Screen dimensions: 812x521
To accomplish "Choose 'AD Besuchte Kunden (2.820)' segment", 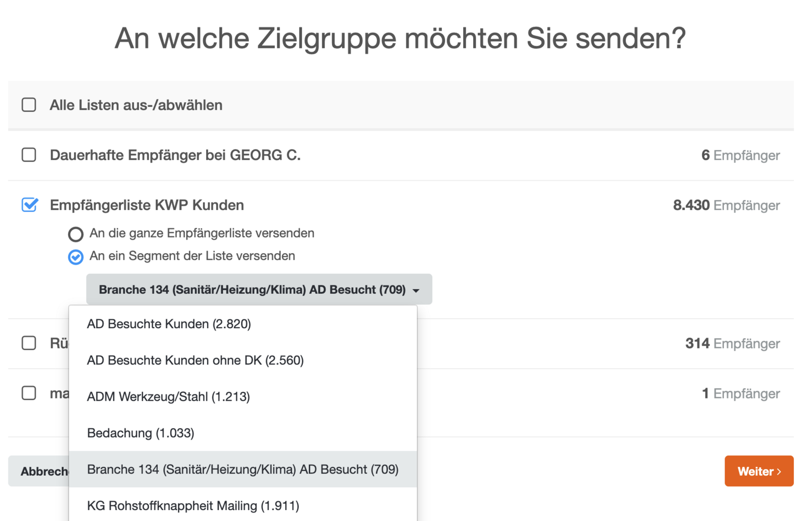I will 169,324.
